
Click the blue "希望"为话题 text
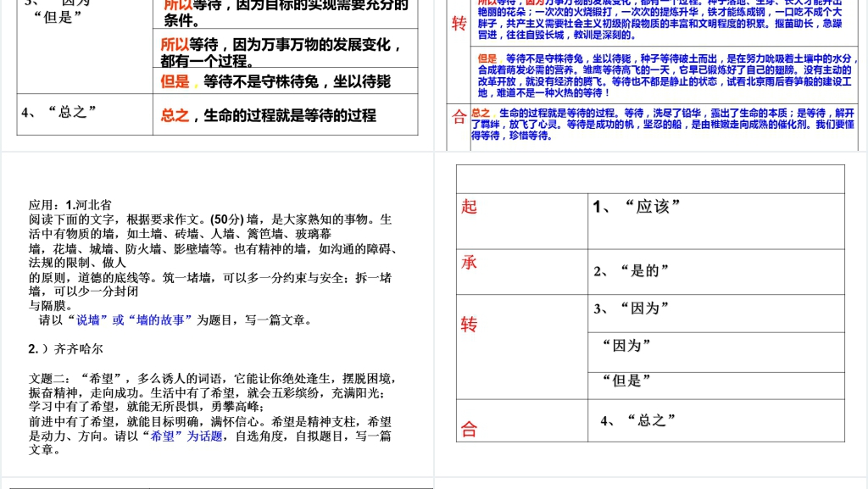185,436
